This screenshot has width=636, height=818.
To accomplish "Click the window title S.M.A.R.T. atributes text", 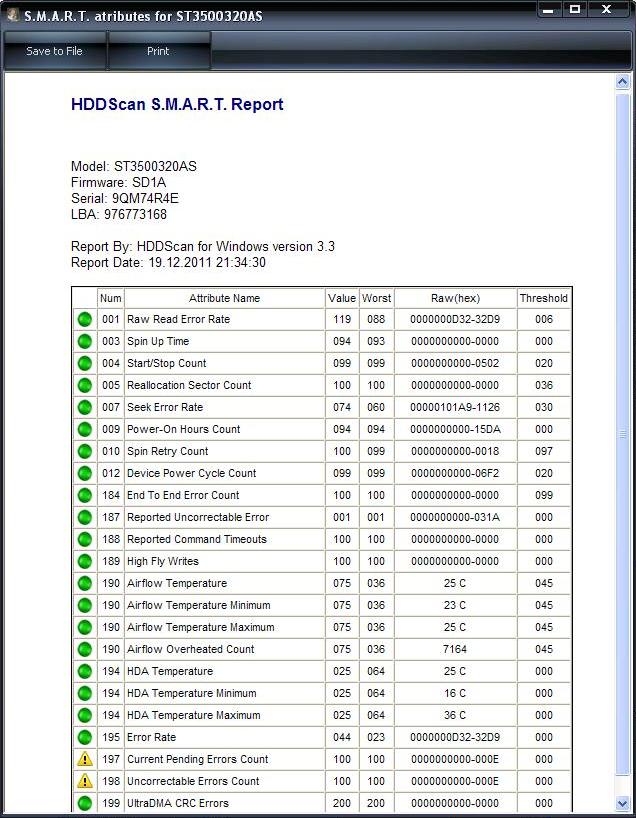I will pyautogui.click(x=143, y=16).
